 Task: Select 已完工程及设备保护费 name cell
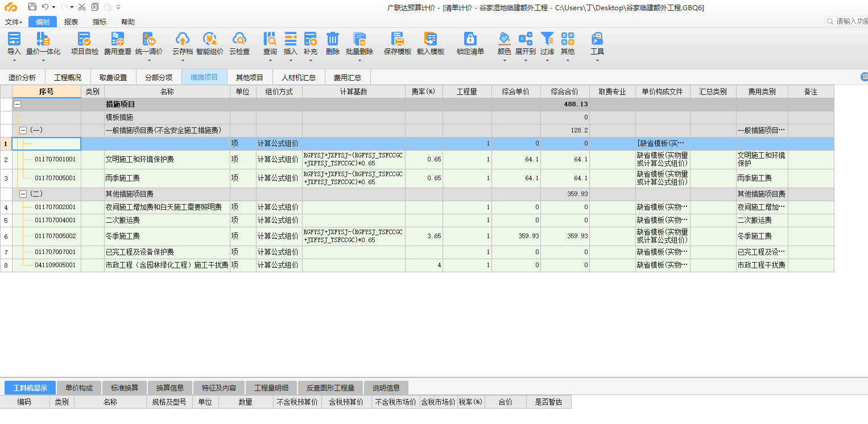point(167,252)
